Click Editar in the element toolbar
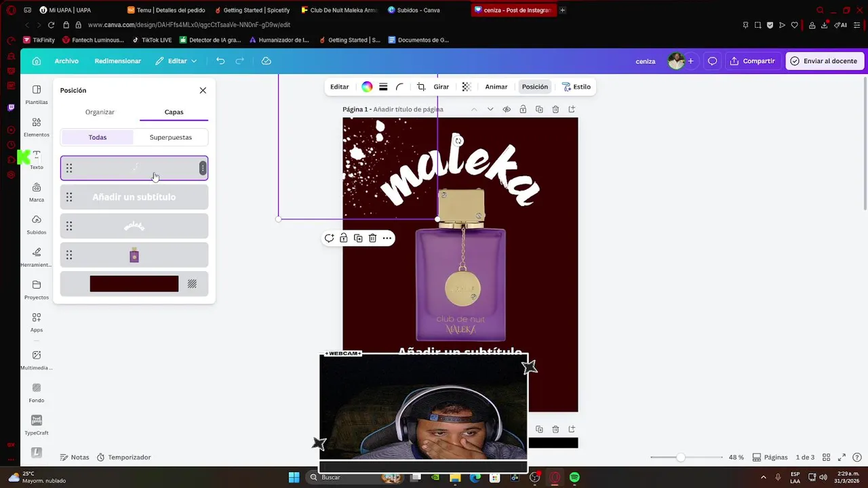Screen dimensions: 868x488 click(340, 87)
